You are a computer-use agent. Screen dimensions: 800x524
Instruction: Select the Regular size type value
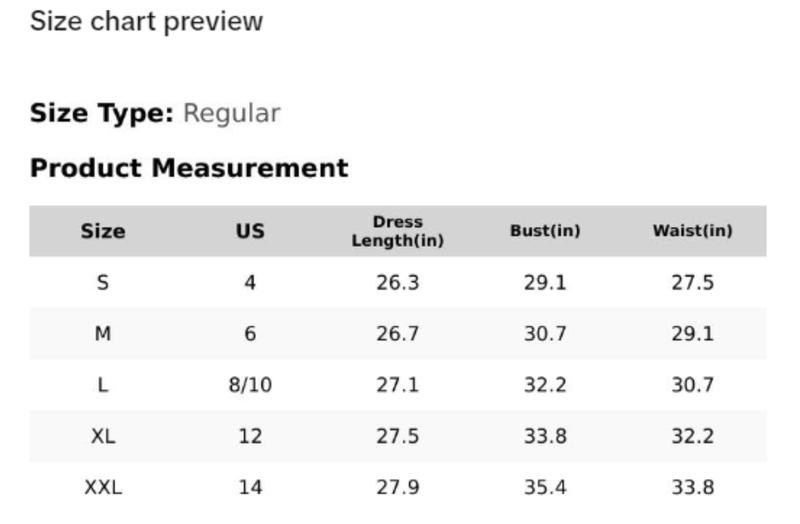click(x=232, y=114)
